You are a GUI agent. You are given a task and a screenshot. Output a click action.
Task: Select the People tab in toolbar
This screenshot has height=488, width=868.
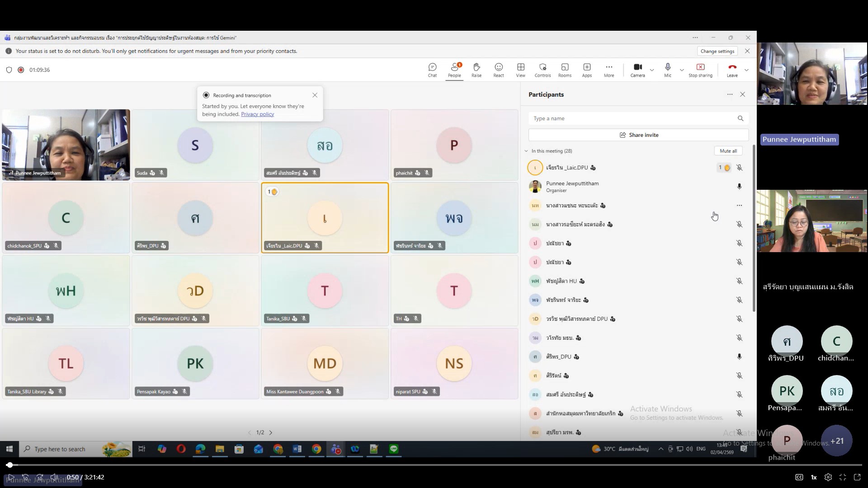454,70
